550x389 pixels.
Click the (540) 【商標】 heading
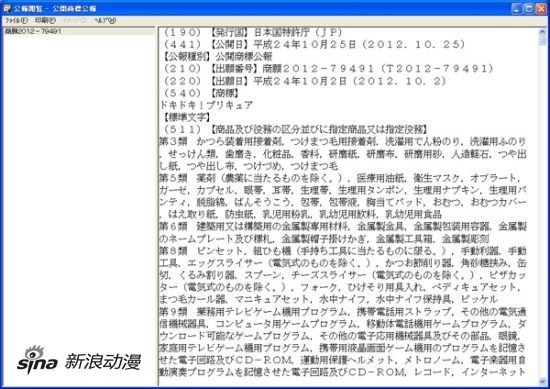click(201, 93)
